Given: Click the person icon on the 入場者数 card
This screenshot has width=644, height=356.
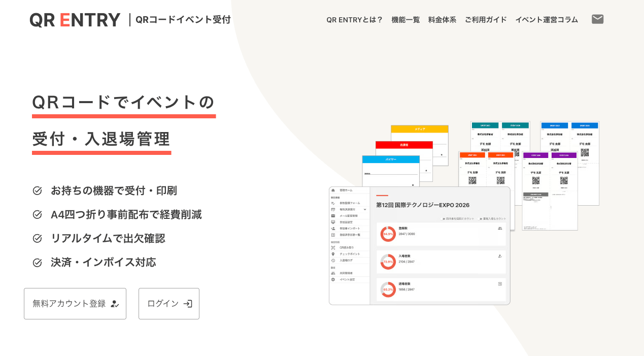Looking at the screenshot, I should [x=500, y=256].
